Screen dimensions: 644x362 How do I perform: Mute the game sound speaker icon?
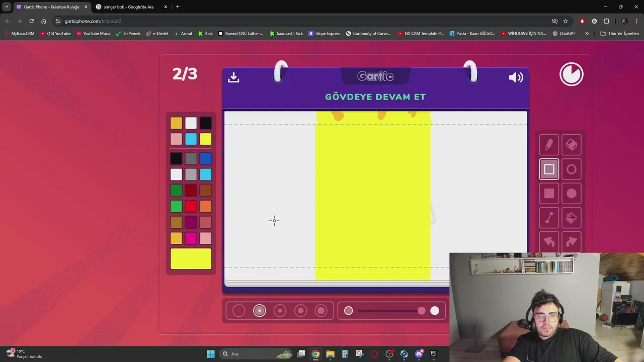click(516, 77)
